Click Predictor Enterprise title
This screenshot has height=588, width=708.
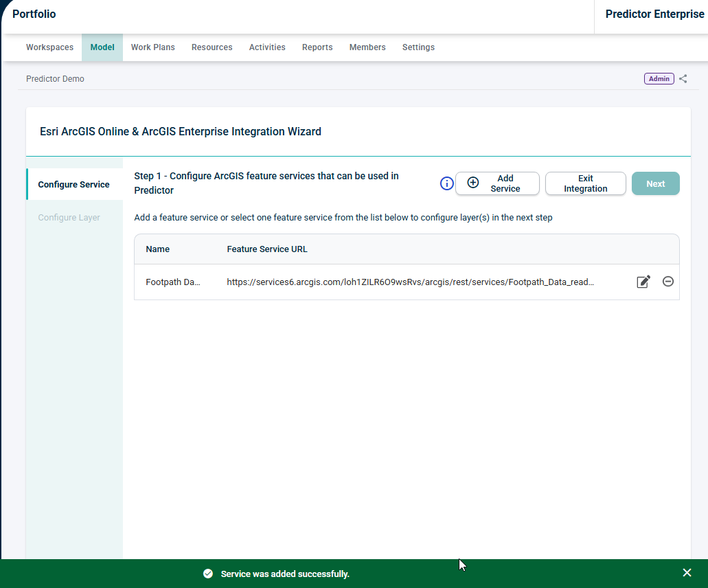click(x=654, y=14)
